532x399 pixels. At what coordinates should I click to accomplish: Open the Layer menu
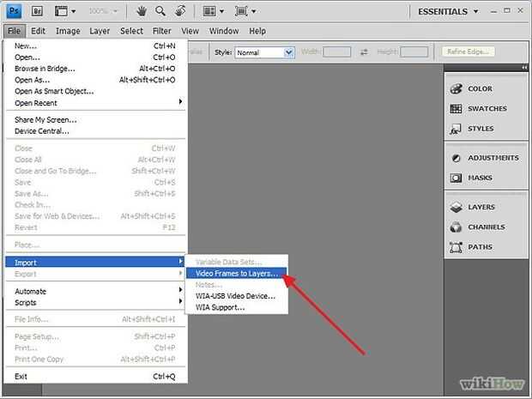click(100, 31)
